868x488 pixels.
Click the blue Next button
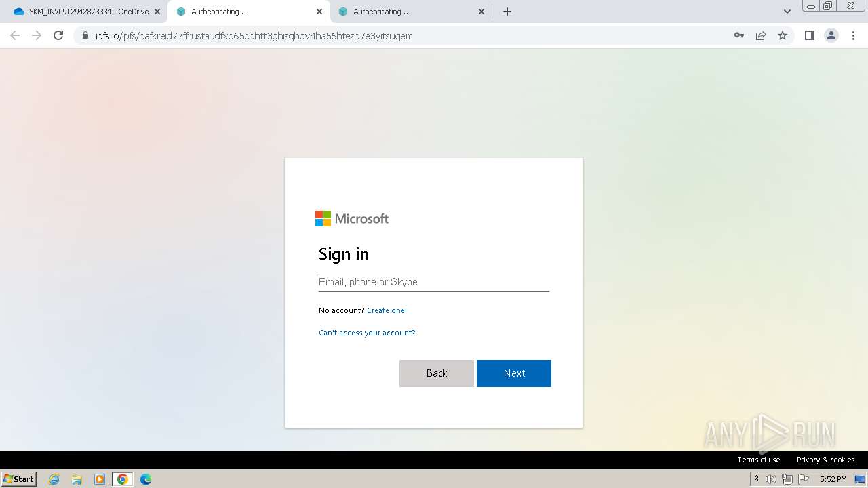(514, 373)
